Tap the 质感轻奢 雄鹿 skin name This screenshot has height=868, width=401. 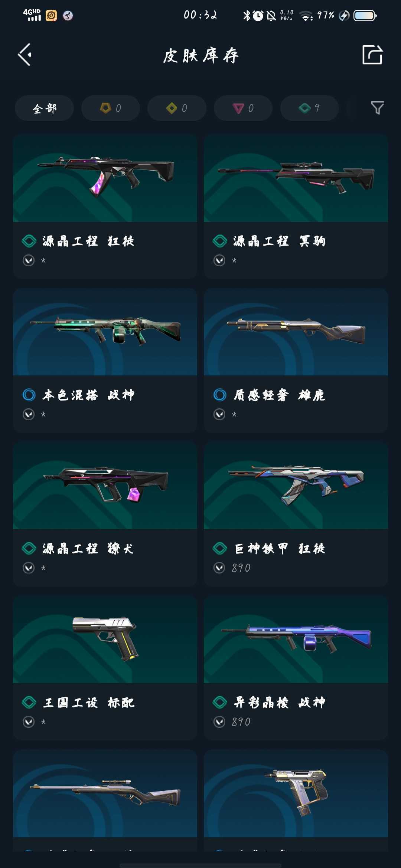coord(279,395)
